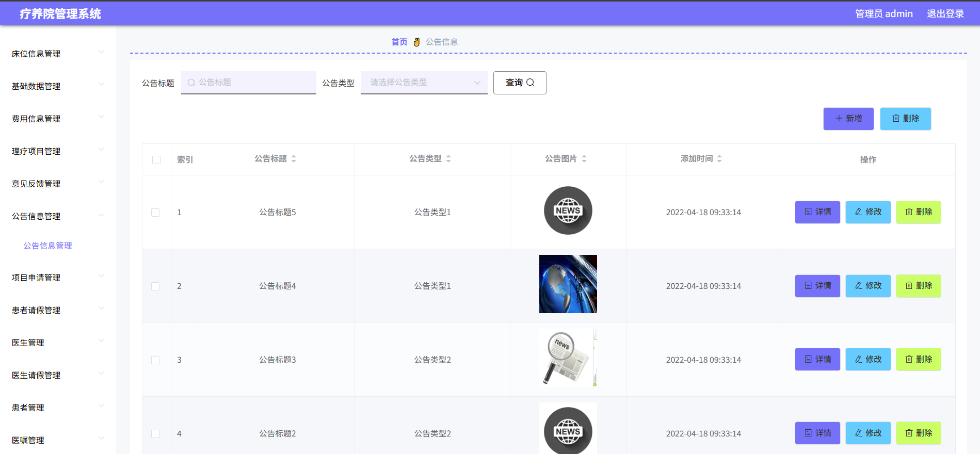This screenshot has height=454, width=980.
Task: Click the 疗养院管理系统 title
Action: pyautogui.click(x=60, y=14)
